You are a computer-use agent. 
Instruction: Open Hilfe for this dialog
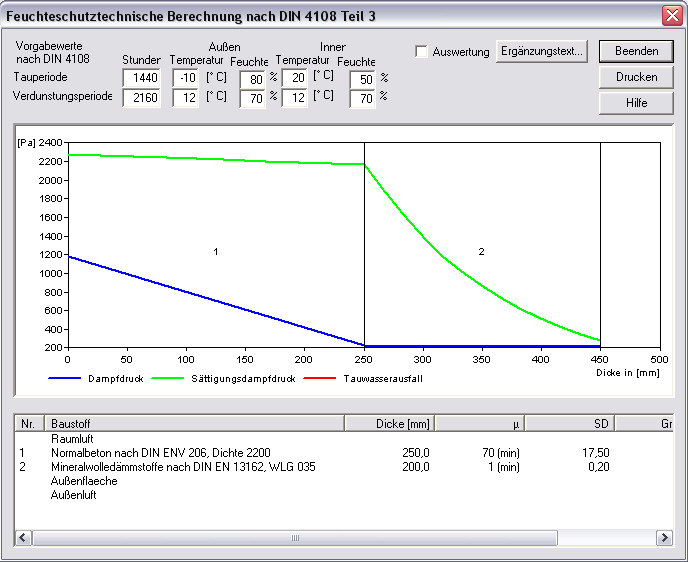coord(636,103)
